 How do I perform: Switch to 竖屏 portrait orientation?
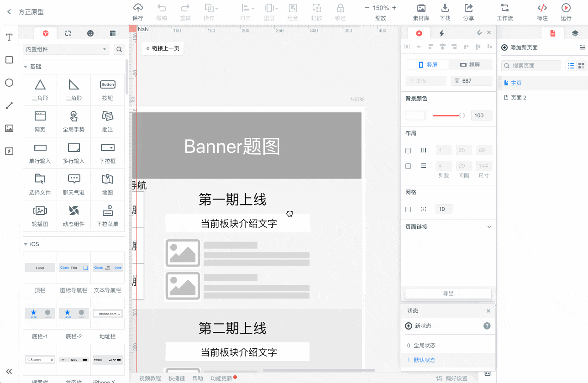pos(428,65)
